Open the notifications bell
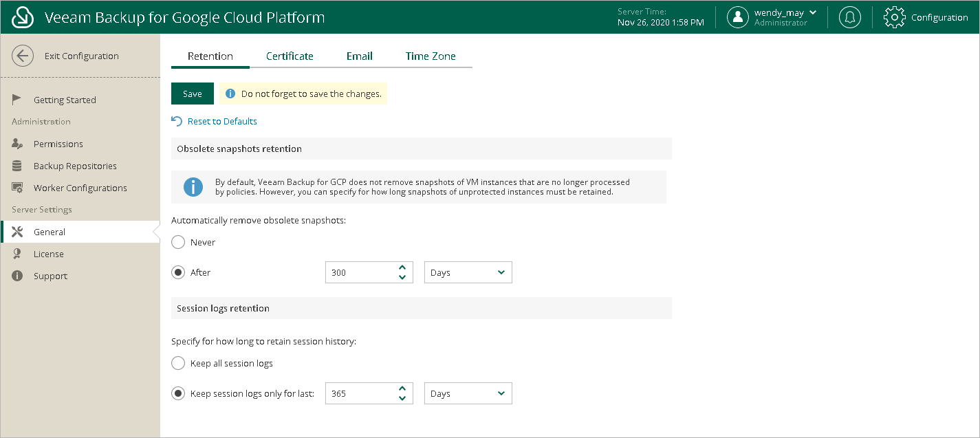This screenshot has height=438, width=980. coord(850,17)
